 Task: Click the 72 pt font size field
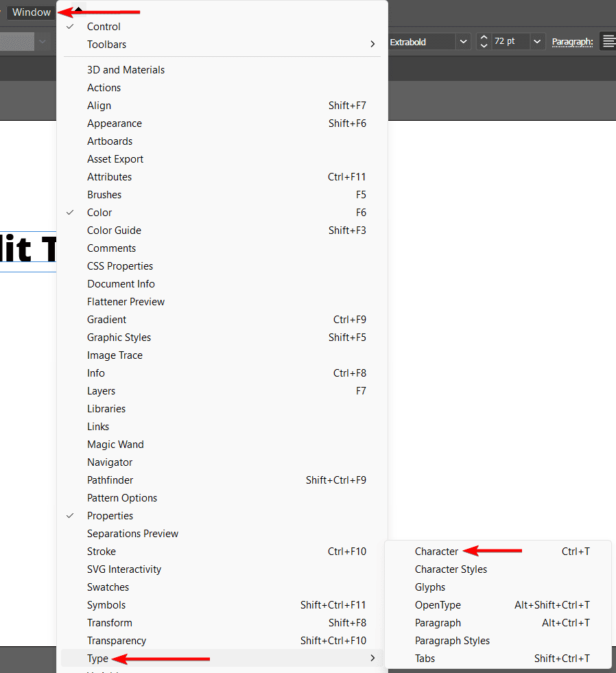509,42
